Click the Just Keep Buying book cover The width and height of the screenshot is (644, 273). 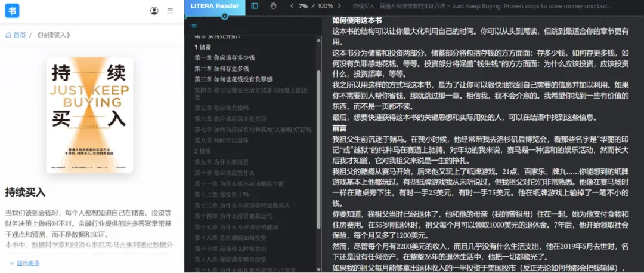89,115
